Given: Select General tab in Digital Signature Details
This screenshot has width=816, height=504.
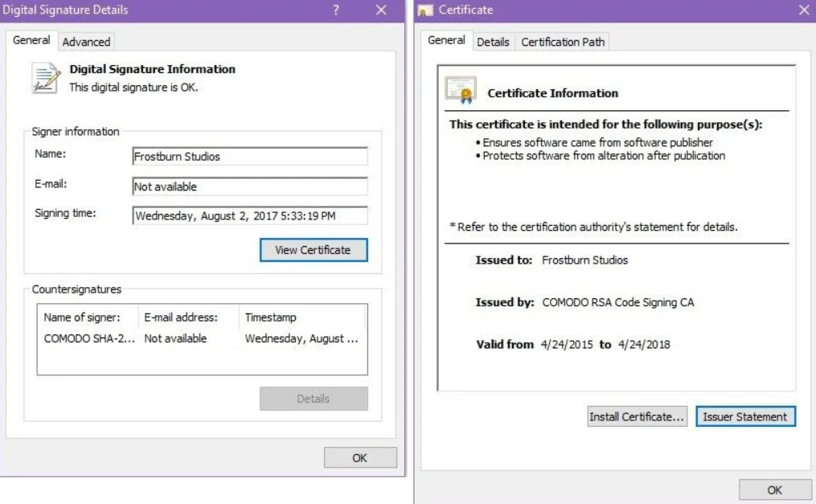Looking at the screenshot, I should 31,40.
